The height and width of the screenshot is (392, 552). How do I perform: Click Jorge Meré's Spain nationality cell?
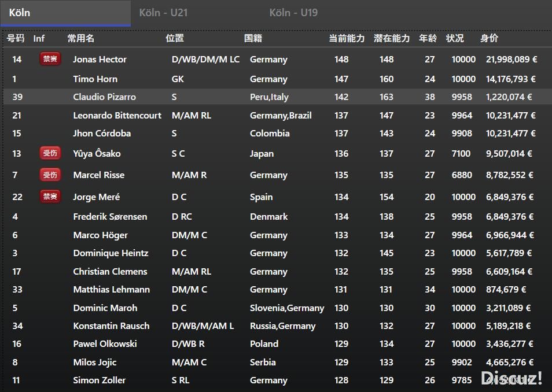click(261, 197)
